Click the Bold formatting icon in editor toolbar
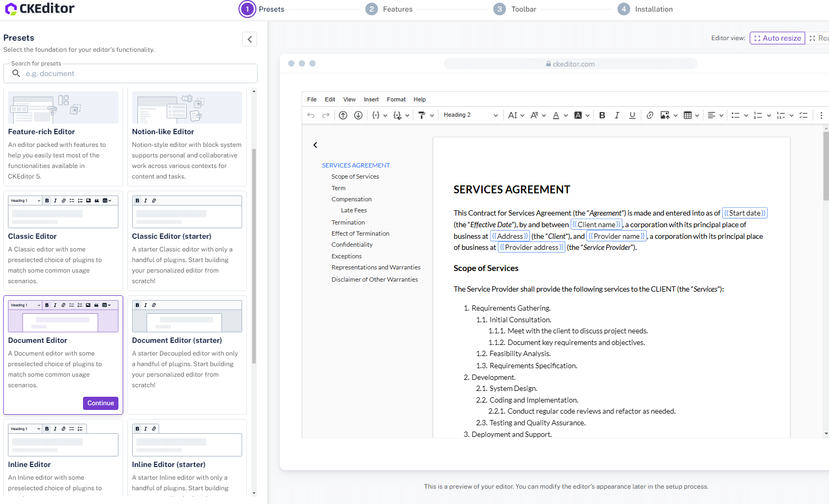829x504 pixels. pos(602,115)
